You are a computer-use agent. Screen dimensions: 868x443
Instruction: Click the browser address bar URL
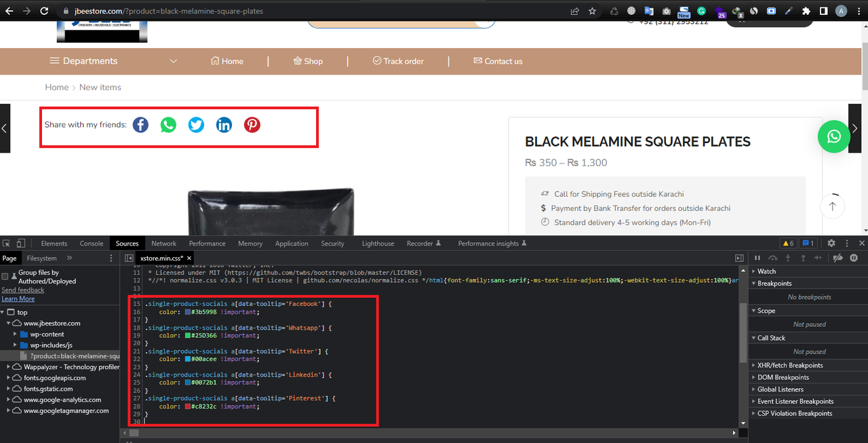click(167, 12)
